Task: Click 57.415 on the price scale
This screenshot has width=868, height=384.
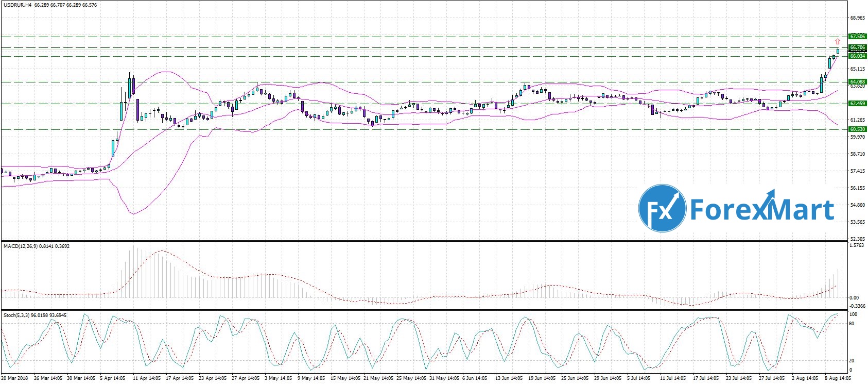Action: 857,171
